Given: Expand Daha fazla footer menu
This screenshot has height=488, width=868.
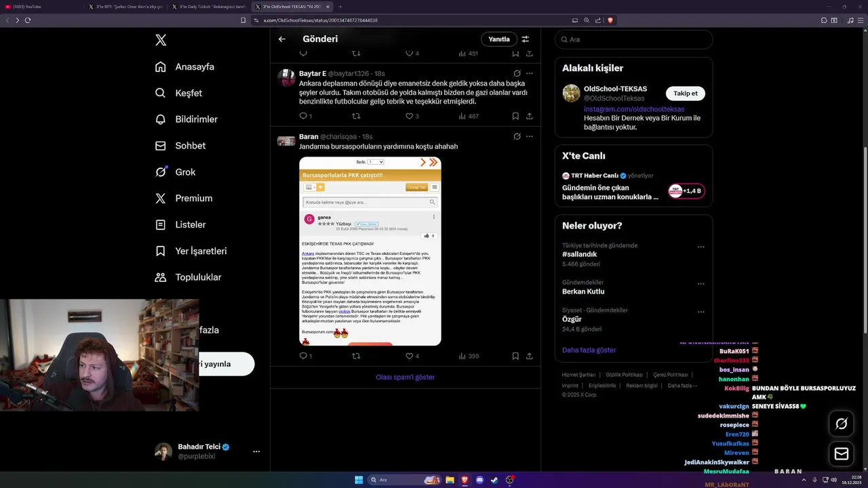Looking at the screenshot, I should [682, 386].
